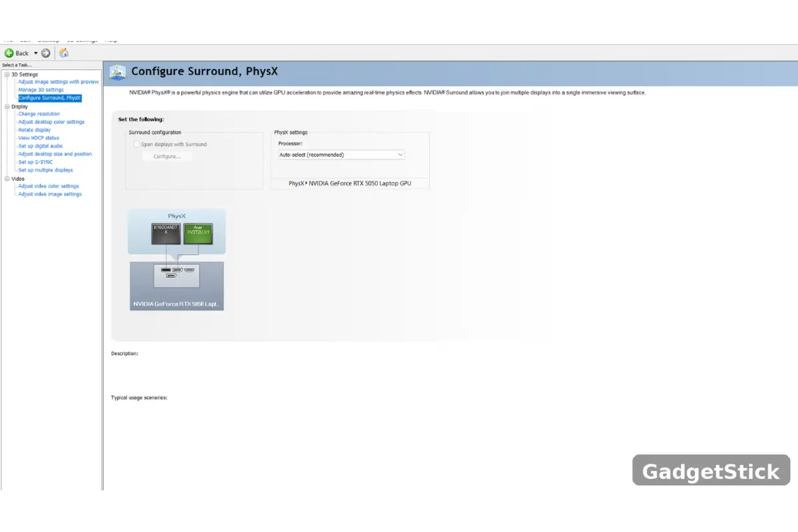Click the Select a Task... label

point(17,65)
